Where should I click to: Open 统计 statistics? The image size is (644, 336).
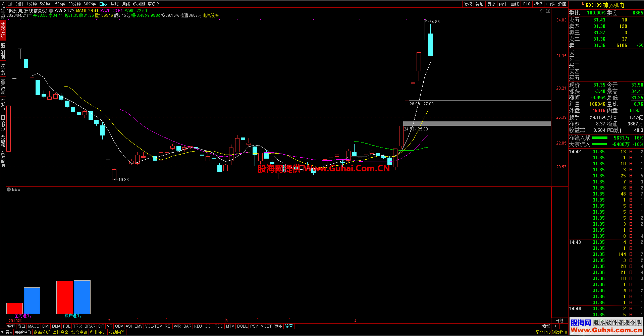503,4
